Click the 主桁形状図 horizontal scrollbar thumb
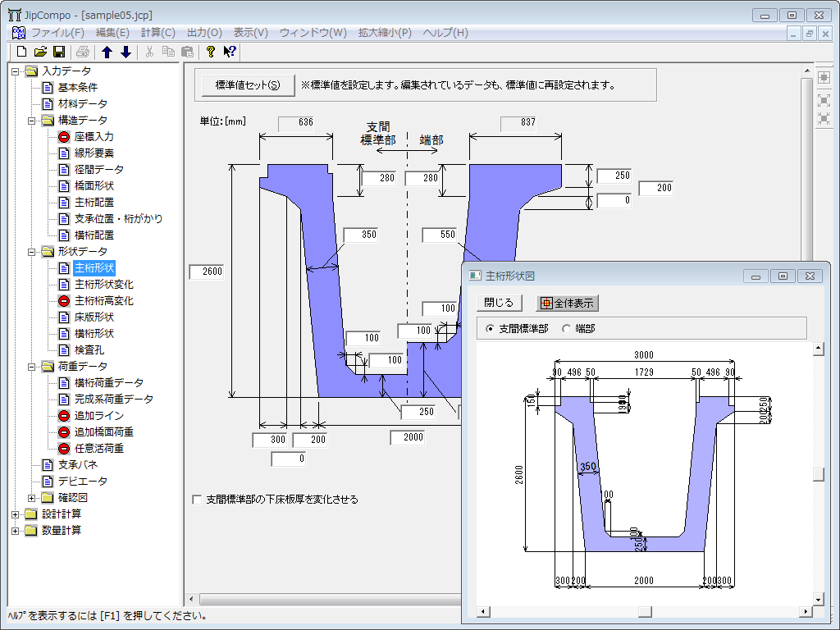The image size is (840, 630). click(646, 611)
